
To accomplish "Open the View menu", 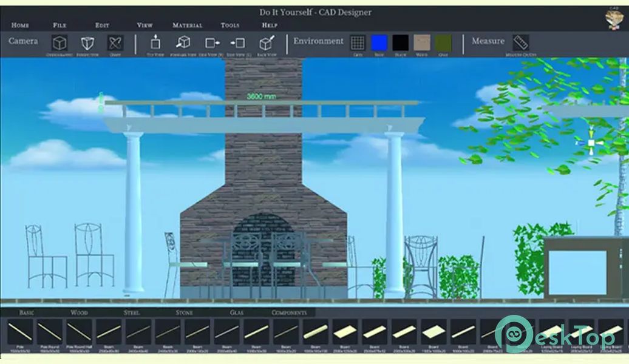I will 144,25.
